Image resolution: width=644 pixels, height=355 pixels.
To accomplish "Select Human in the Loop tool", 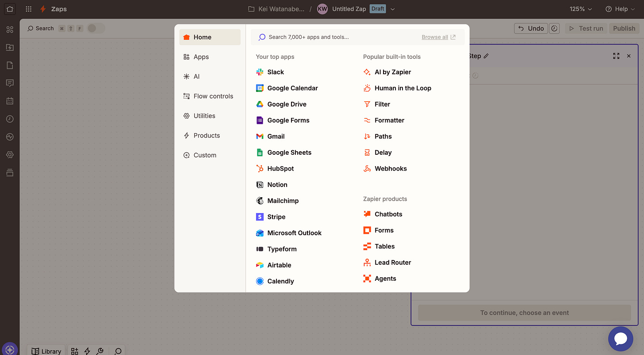I will click(397, 88).
